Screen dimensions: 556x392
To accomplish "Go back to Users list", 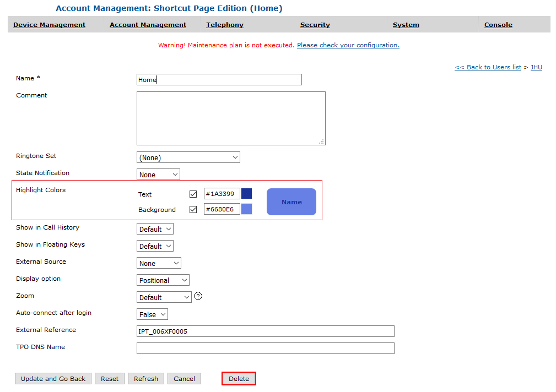I will tap(488, 67).
